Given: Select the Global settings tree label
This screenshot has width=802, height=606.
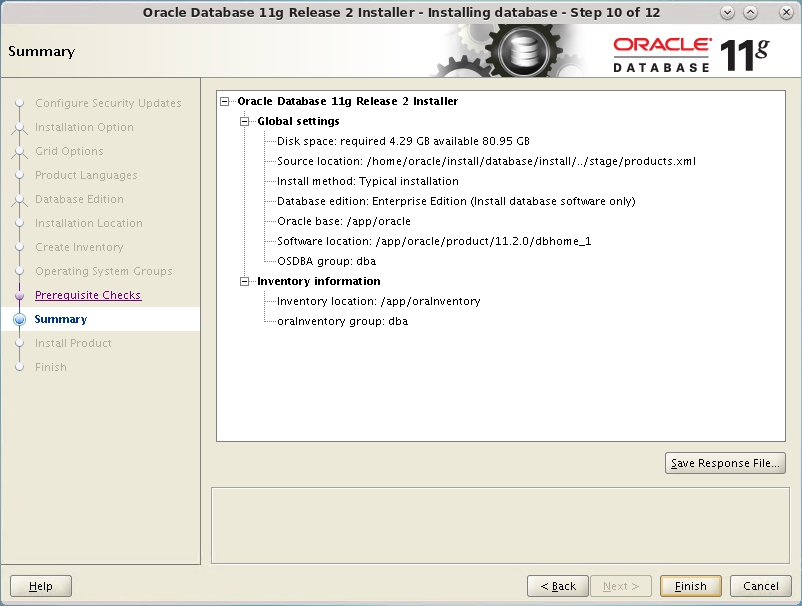Looking at the screenshot, I should point(298,121).
